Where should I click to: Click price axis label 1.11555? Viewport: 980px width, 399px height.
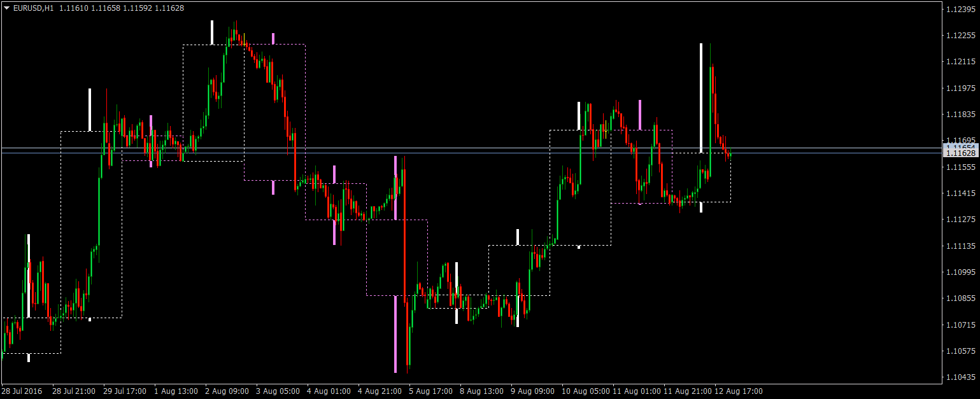pyautogui.click(x=962, y=167)
